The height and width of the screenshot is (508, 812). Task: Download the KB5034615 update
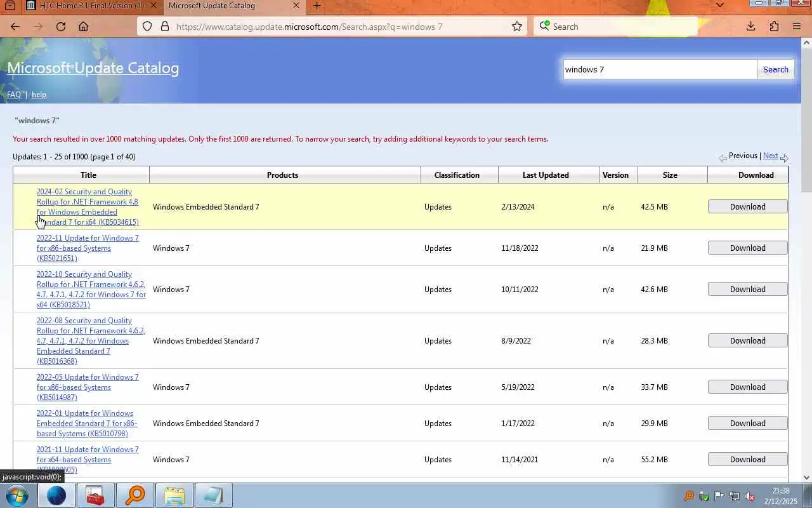pos(748,206)
